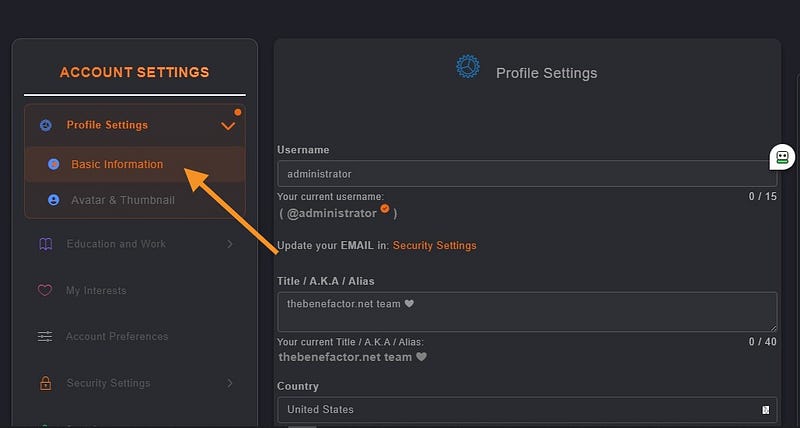Open the Country dropdown showing United States

527,410
